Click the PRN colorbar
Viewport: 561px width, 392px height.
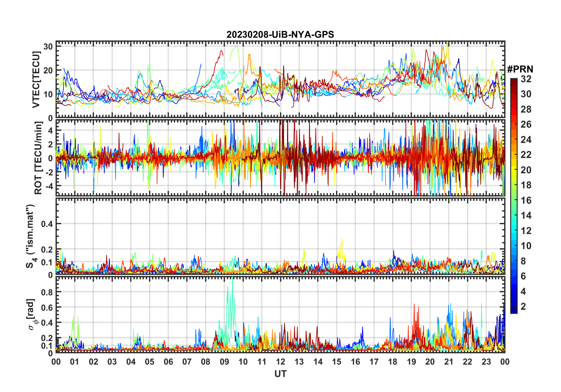coord(514,196)
